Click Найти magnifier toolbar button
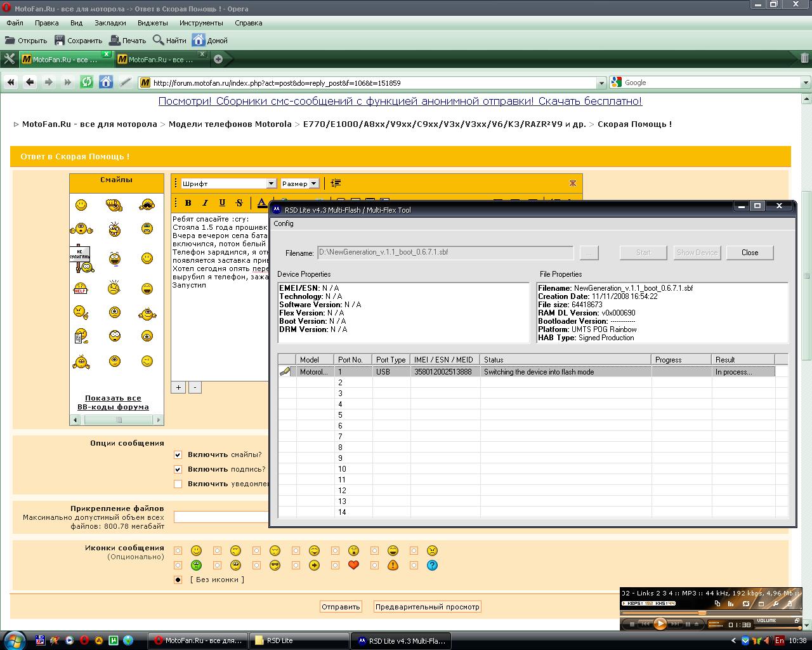 click(170, 40)
